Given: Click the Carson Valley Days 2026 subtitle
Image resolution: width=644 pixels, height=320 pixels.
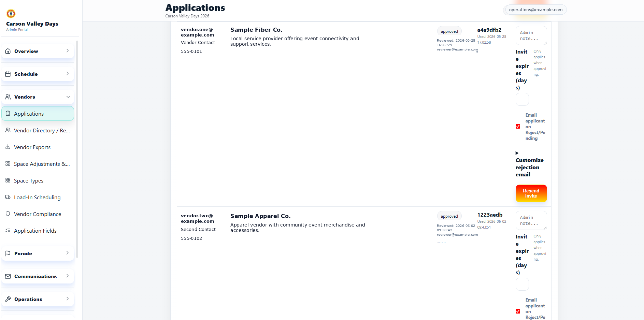Looking at the screenshot, I should 187,16.
